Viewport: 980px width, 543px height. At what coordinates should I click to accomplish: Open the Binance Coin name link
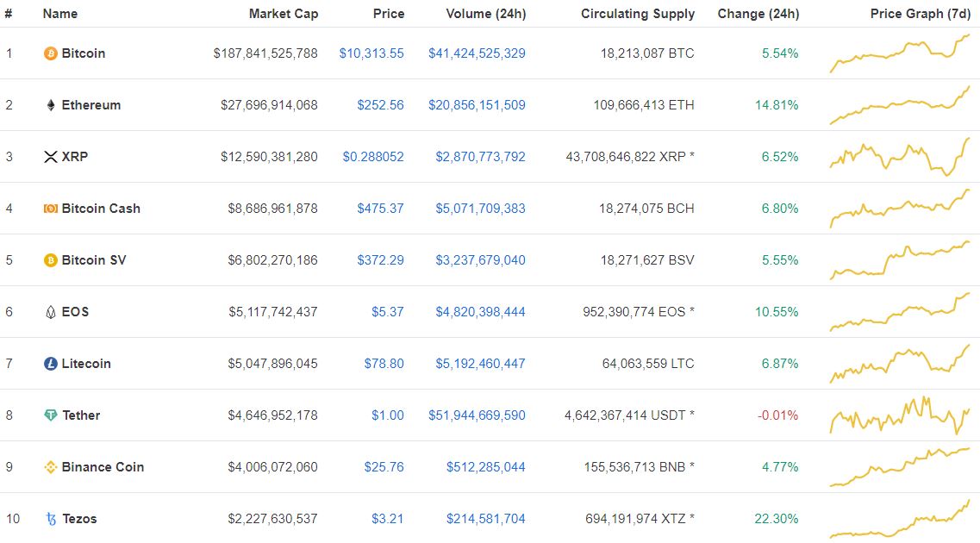[x=103, y=467]
